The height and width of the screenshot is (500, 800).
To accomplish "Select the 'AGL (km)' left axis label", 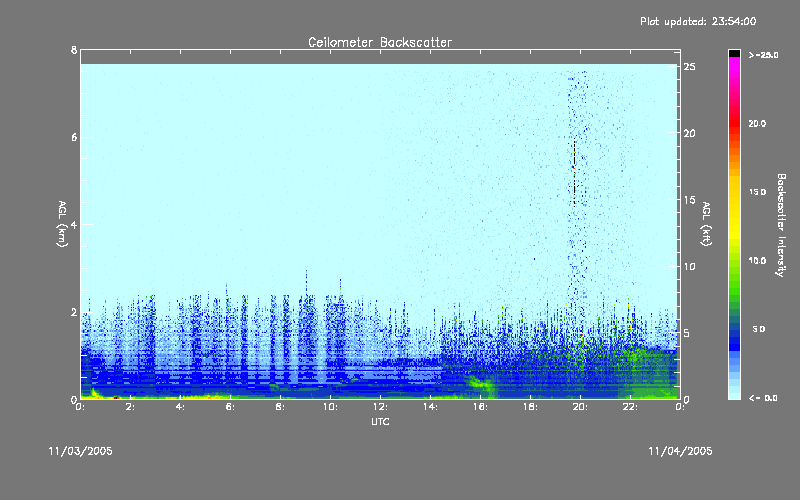I will 62,224.
